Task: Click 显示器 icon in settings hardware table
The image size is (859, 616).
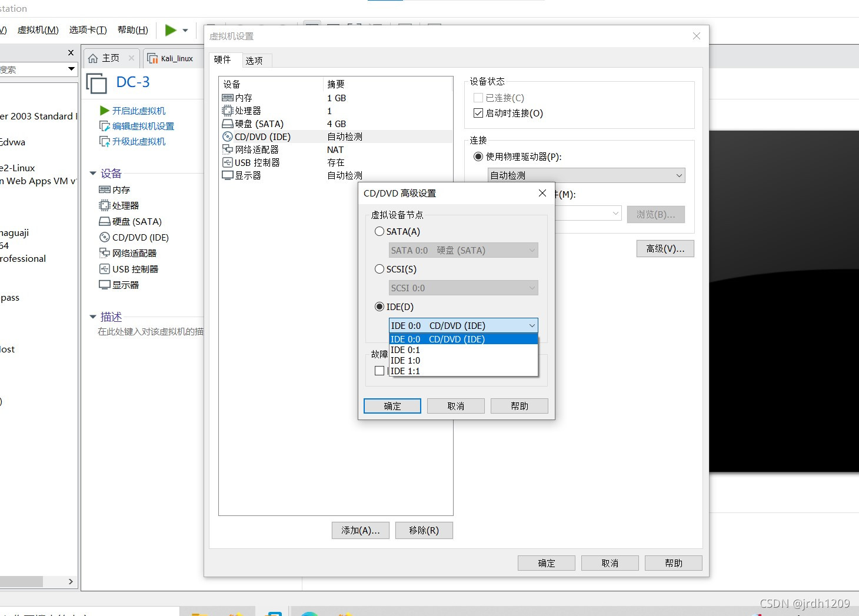Action: point(228,175)
